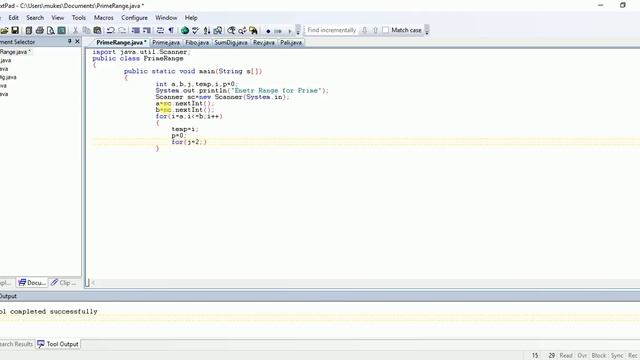Find next match with the down arrow
640x360 pixels.
pyautogui.click(x=364, y=30)
